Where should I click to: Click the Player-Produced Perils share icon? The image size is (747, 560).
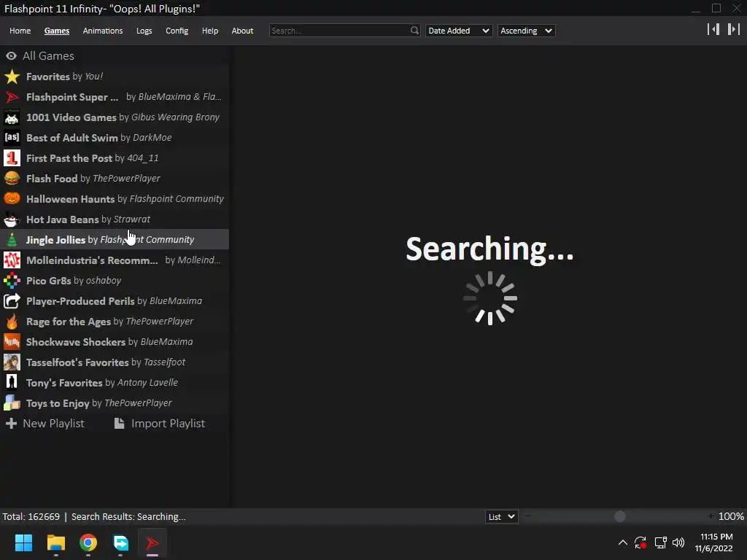[x=12, y=301]
